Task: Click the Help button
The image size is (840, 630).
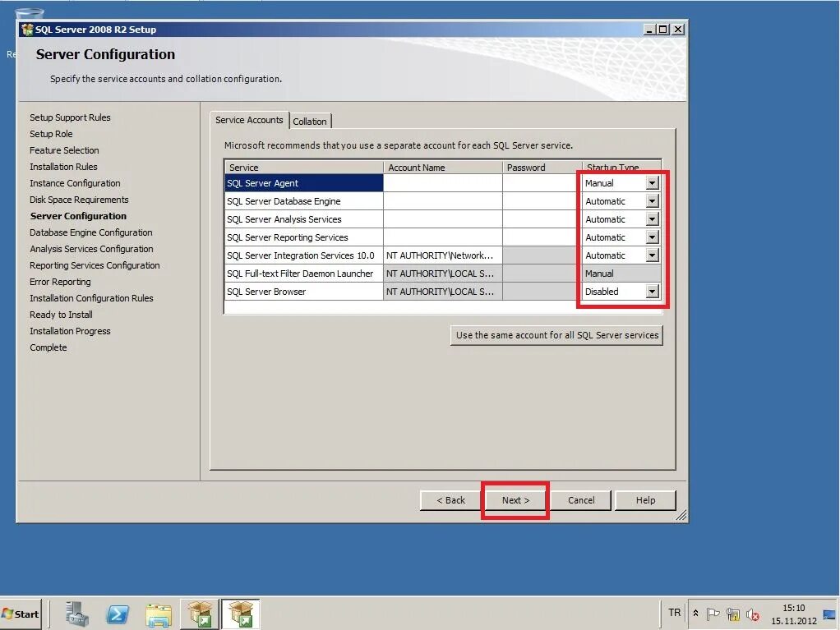Action: pos(645,500)
